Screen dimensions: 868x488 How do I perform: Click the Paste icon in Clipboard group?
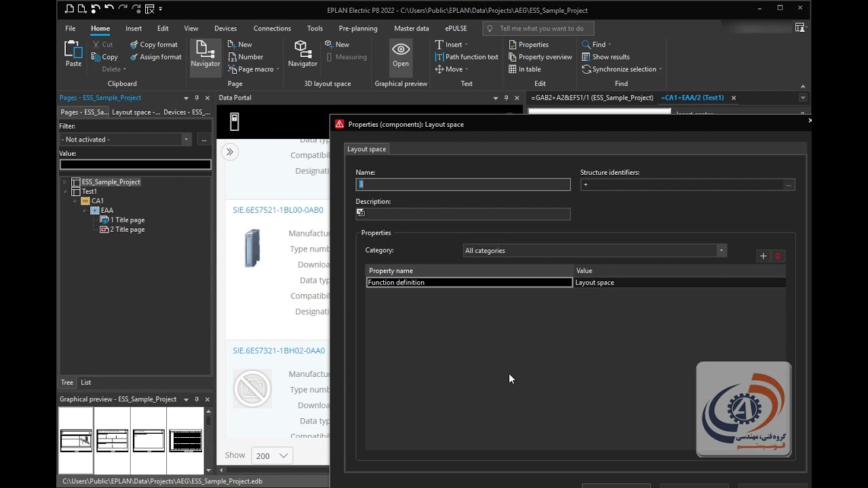pyautogui.click(x=73, y=49)
